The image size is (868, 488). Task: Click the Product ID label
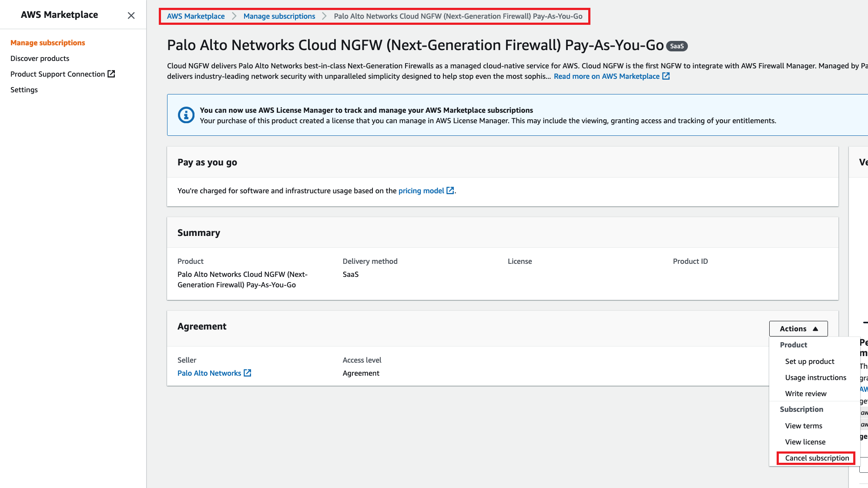tap(690, 261)
